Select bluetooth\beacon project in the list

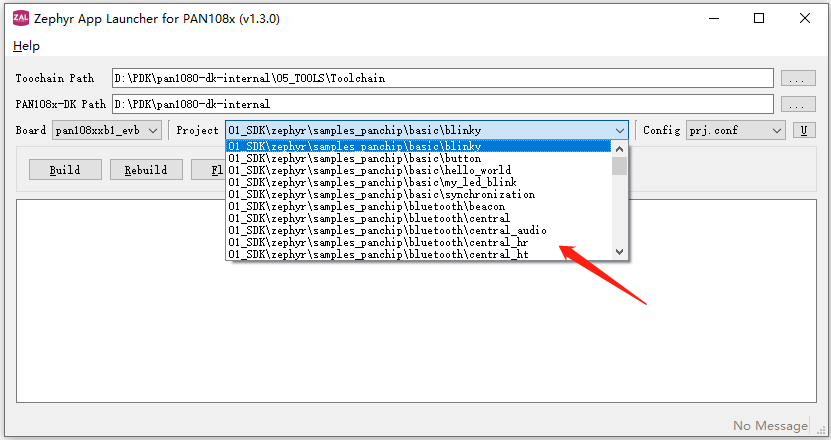419,206
